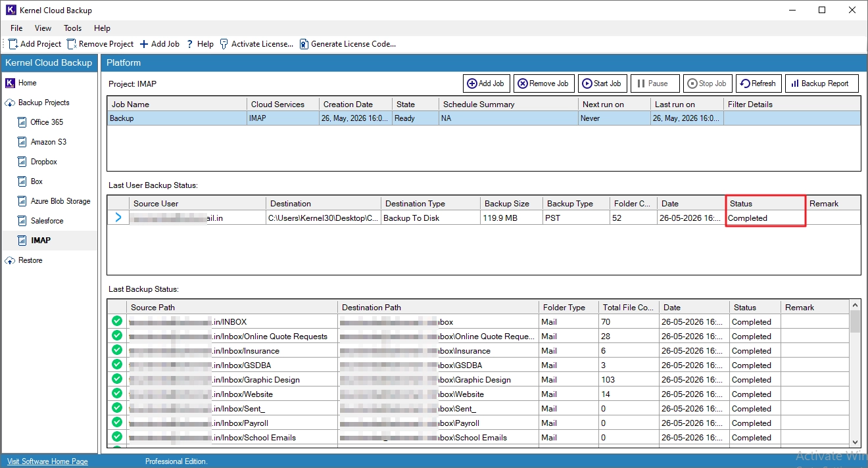868x468 pixels.
Task: Click green check icon for GSDBA row
Action: pos(117,365)
